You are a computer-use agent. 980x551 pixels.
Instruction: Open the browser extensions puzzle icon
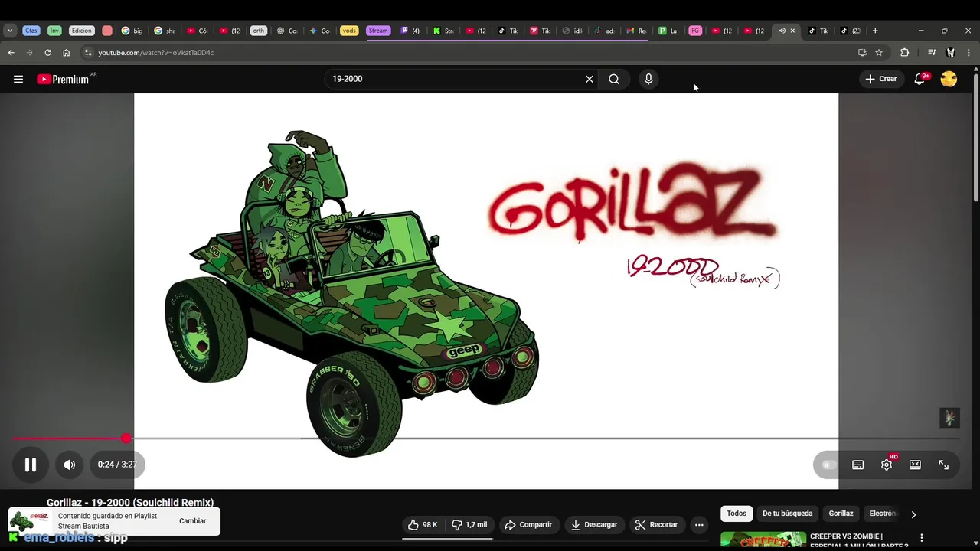905,53
